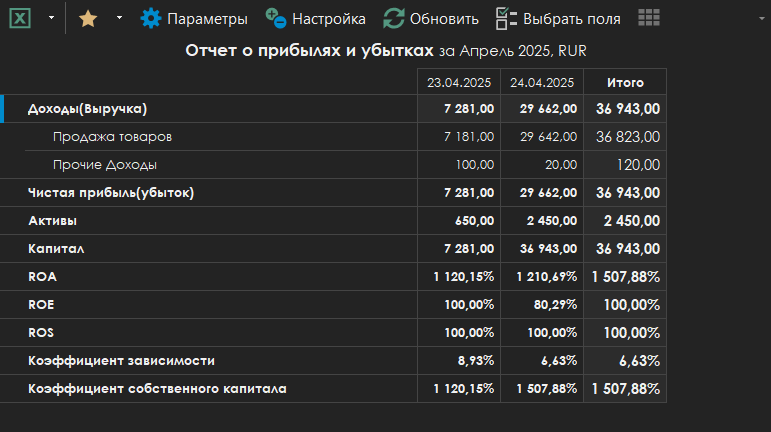
Task: Click the grid view icon in toolbar
Action: pyautogui.click(x=648, y=18)
